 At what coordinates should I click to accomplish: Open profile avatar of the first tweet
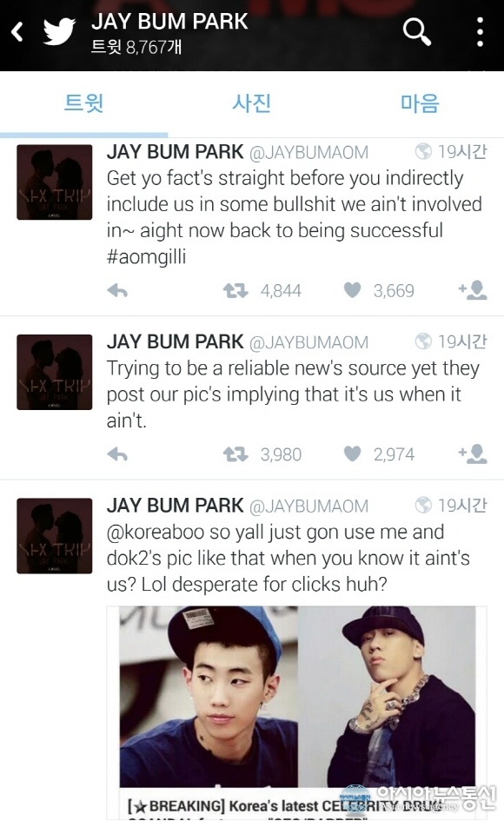[x=55, y=182]
